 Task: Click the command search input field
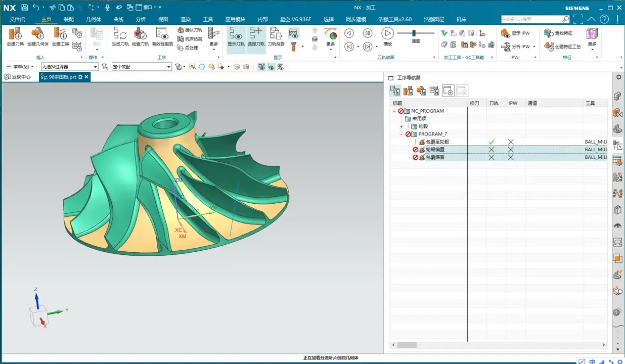(531, 19)
